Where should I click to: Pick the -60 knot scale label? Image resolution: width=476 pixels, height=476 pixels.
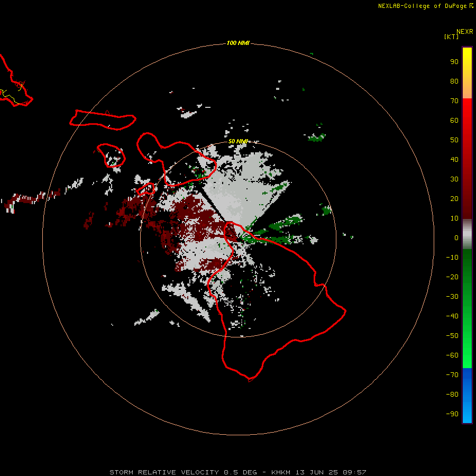pyautogui.click(x=452, y=355)
